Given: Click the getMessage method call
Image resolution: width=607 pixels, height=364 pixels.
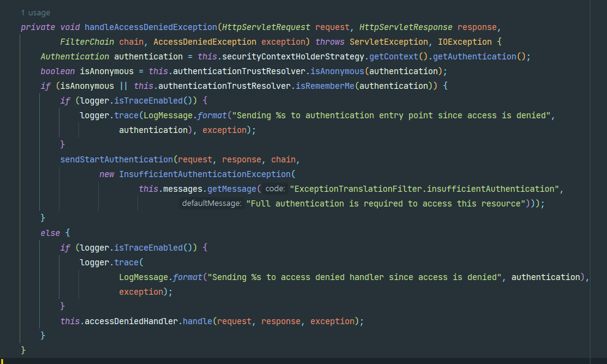Looking at the screenshot, I should pos(232,189).
